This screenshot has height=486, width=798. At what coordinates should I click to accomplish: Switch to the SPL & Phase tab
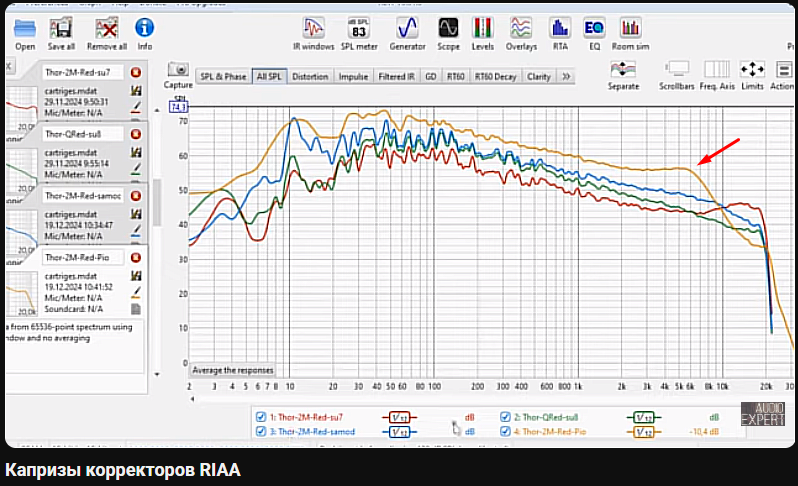pos(223,76)
